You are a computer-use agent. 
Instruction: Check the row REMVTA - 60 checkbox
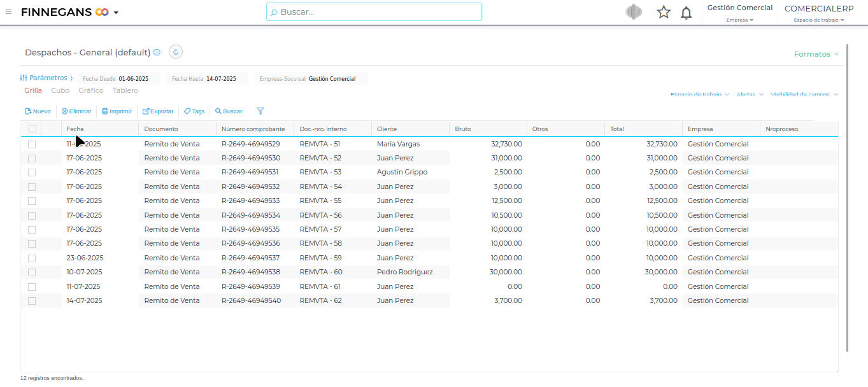32,272
